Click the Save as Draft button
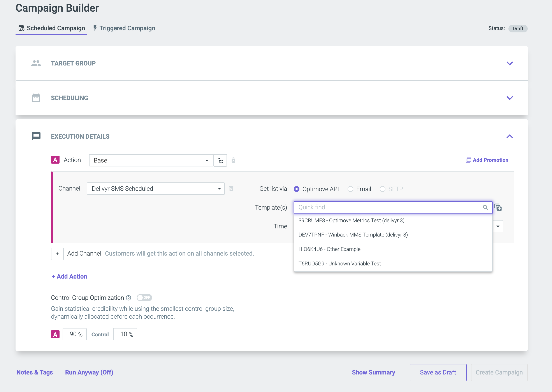This screenshot has height=392, width=552. [438, 373]
